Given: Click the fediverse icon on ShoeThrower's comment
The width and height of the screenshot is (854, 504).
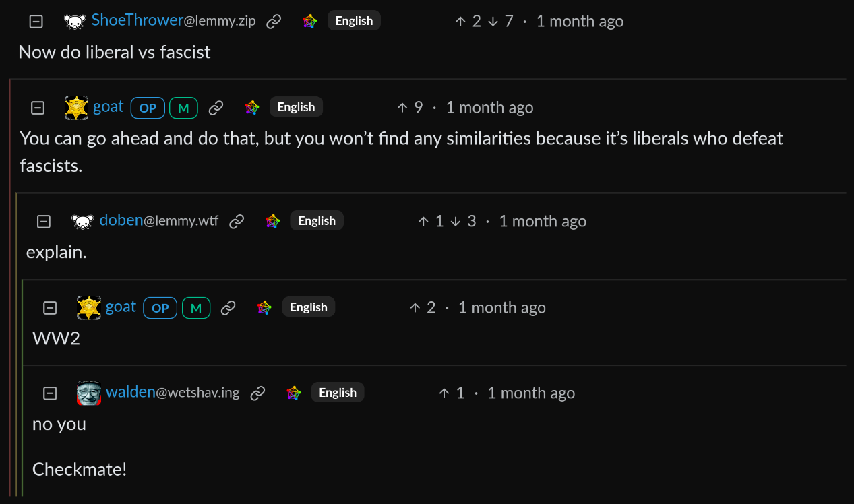Looking at the screenshot, I should [310, 22].
